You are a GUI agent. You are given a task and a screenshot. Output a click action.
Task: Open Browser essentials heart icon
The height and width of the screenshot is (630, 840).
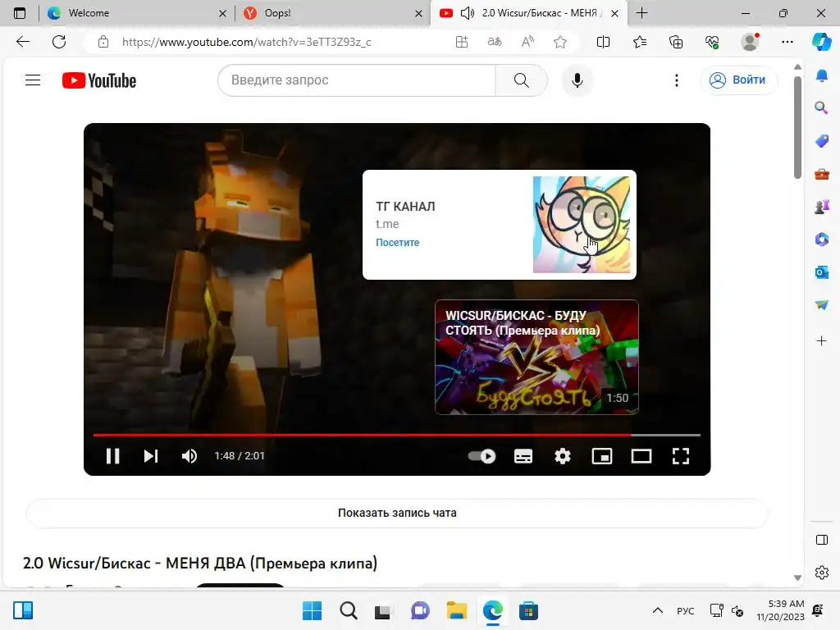point(712,42)
